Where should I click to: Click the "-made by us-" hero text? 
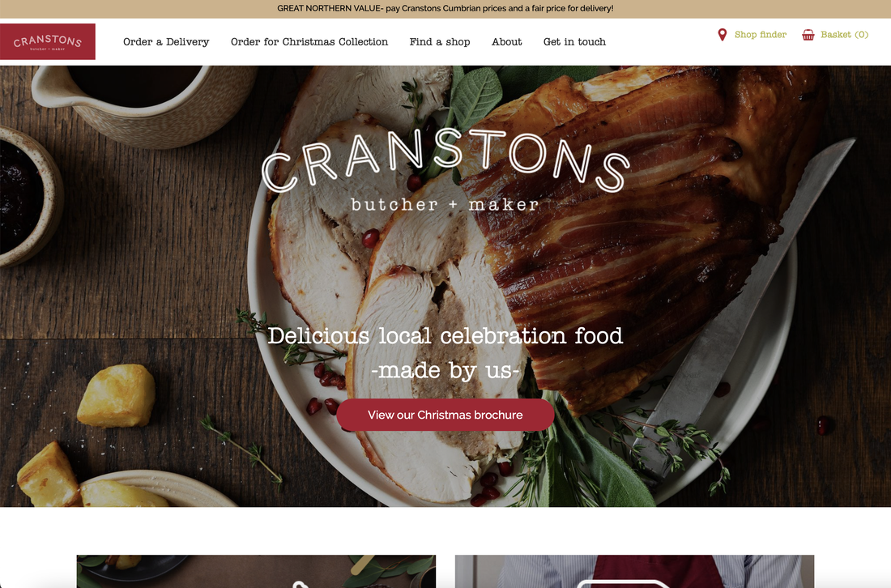click(445, 370)
